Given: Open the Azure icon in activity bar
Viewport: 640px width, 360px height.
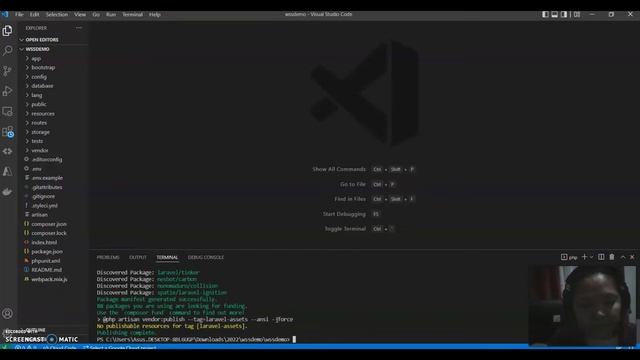Looking at the screenshot, I should click(x=7, y=171).
